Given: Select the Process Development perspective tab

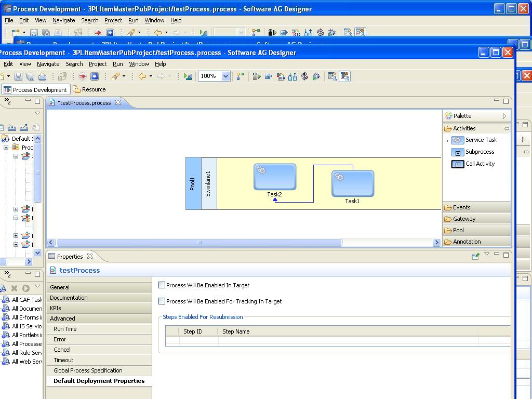Looking at the screenshot, I should pos(35,89).
